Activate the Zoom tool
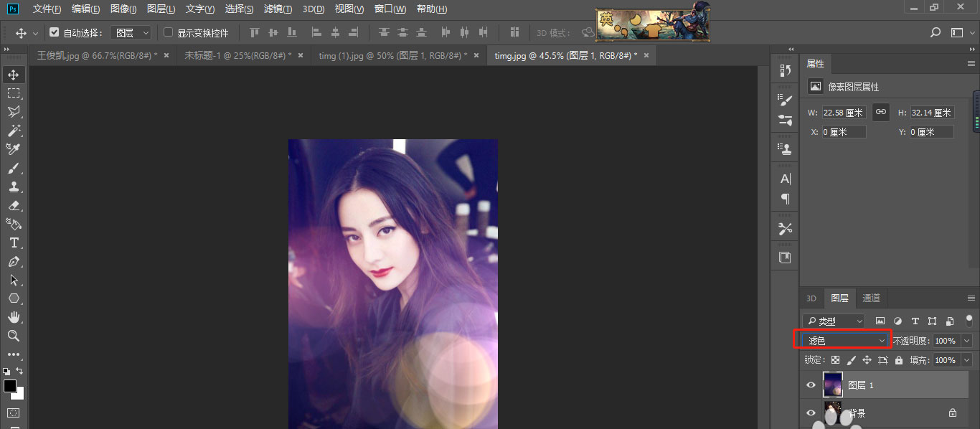This screenshot has width=980, height=429. pyautogui.click(x=14, y=336)
